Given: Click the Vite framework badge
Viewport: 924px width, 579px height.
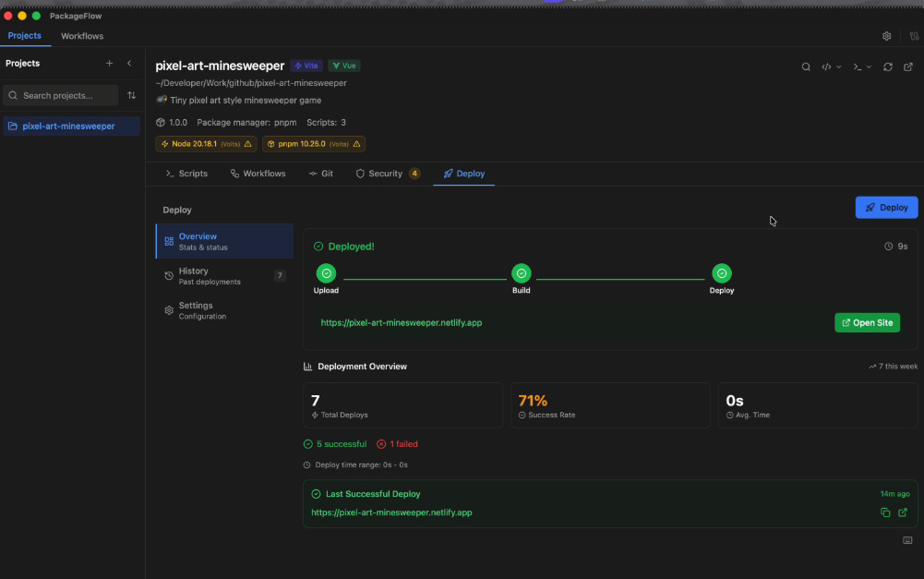Looking at the screenshot, I should click(x=306, y=66).
